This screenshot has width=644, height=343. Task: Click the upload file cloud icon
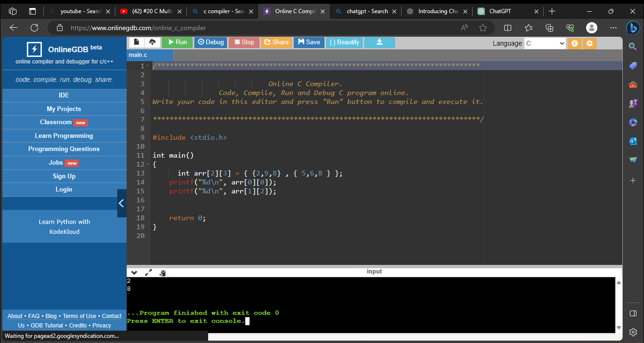pyautogui.click(x=151, y=42)
